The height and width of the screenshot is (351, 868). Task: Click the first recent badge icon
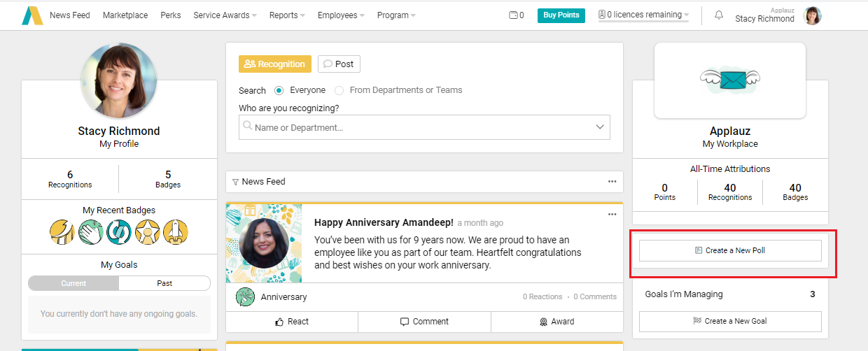tap(62, 232)
